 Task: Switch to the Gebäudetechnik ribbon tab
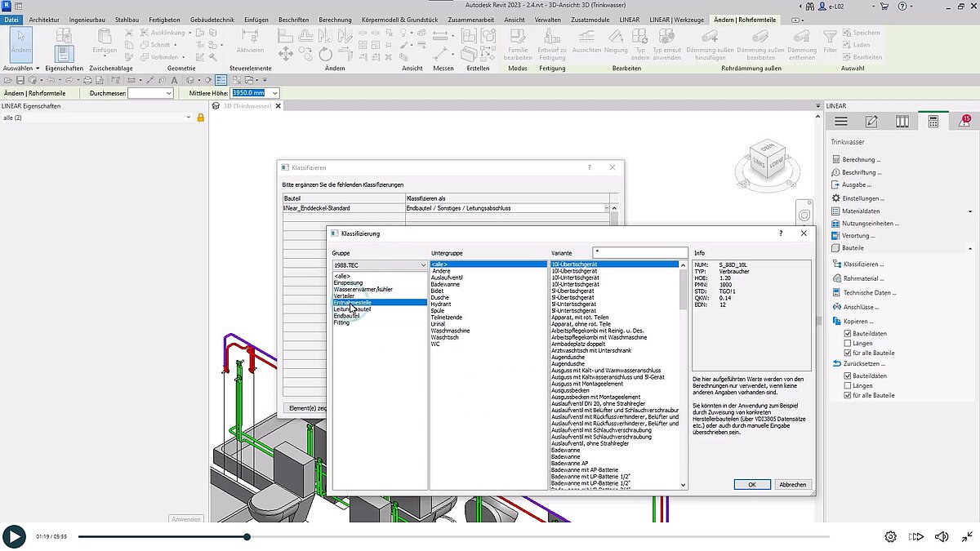[x=214, y=19]
